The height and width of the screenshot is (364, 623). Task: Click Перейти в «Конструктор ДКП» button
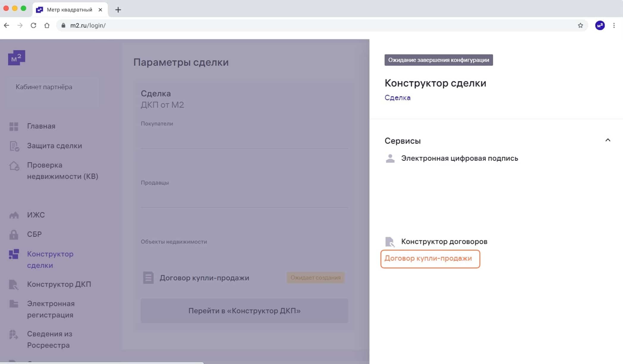pyautogui.click(x=244, y=311)
